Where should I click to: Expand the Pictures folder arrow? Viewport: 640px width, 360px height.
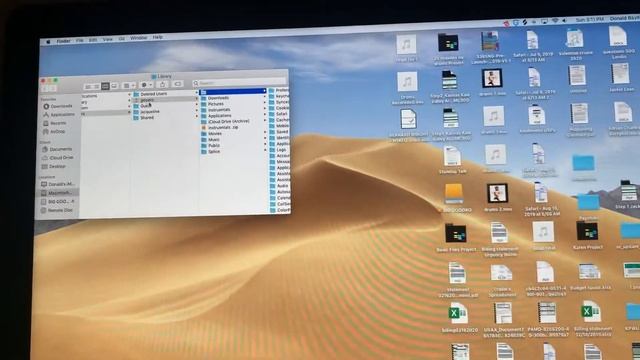click(264, 103)
